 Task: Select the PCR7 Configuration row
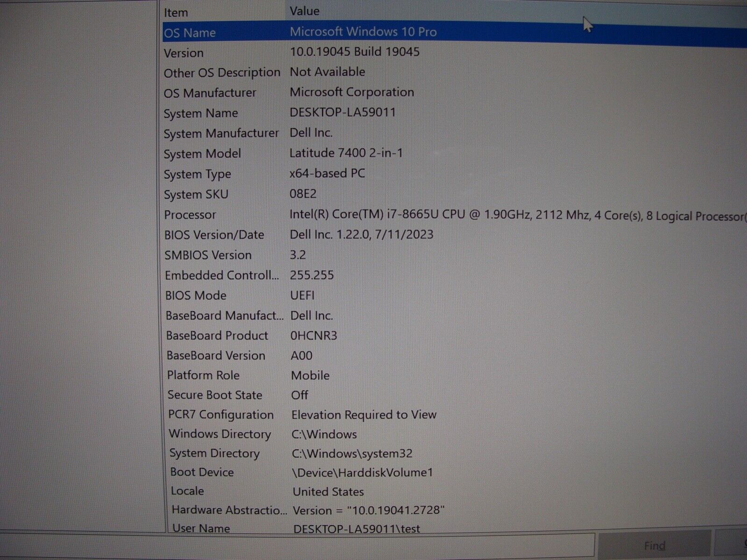pyautogui.click(x=221, y=415)
